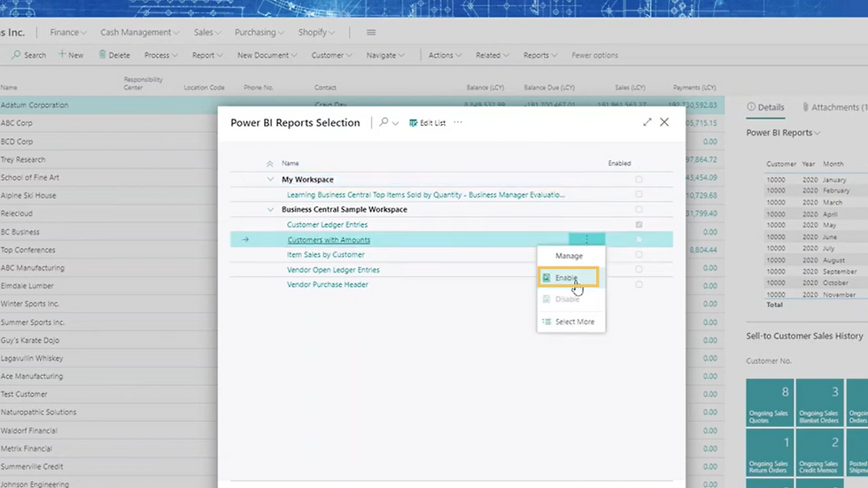Open the Finance dropdown menu
868x488 pixels.
(x=68, y=32)
